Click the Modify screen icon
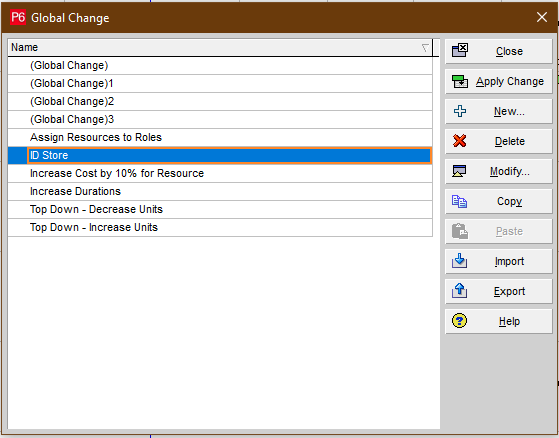 (459, 171)
